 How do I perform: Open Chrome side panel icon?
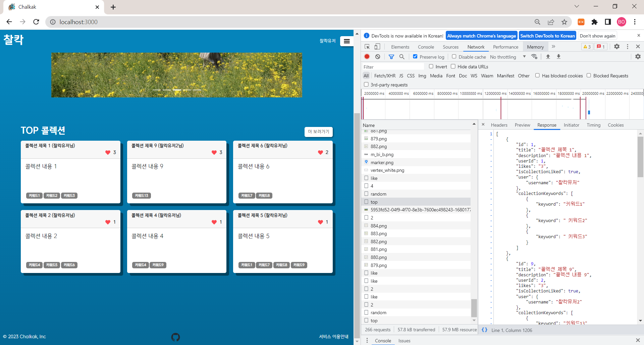[608, 22]
